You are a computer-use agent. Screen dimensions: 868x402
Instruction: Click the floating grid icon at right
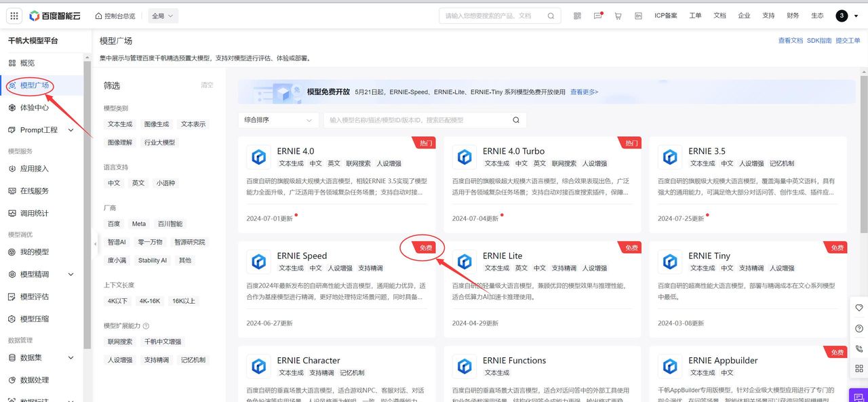tap(859, 369)
